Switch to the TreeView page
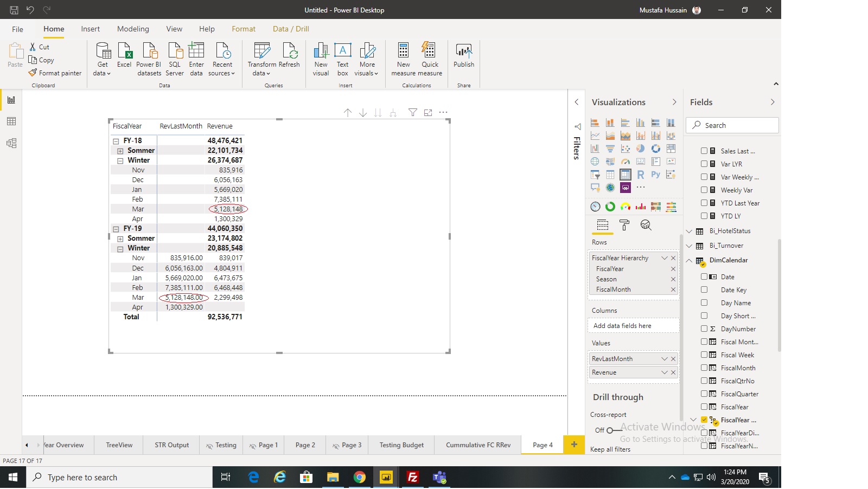868x489 pixels. 119,445
